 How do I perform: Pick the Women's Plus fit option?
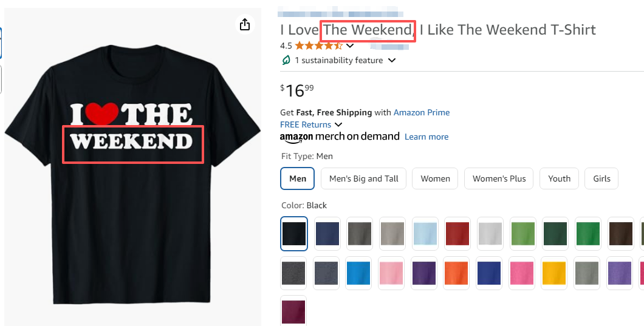coord(499,178)
